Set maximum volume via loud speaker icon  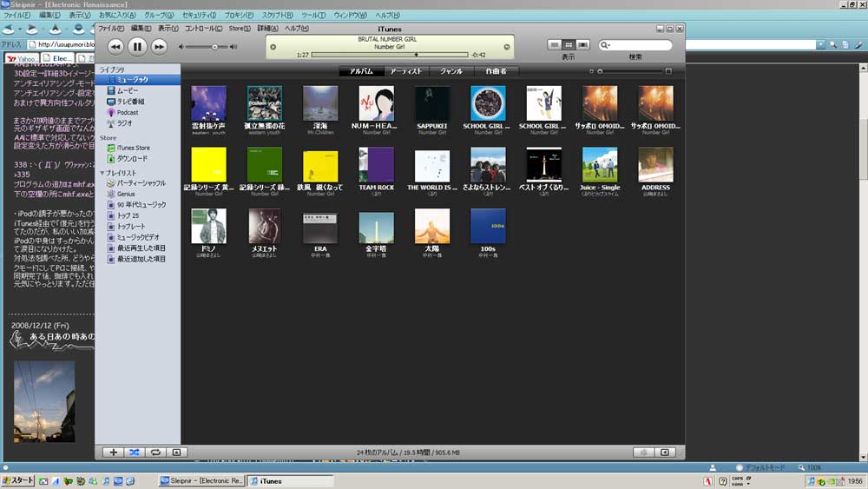233,47
